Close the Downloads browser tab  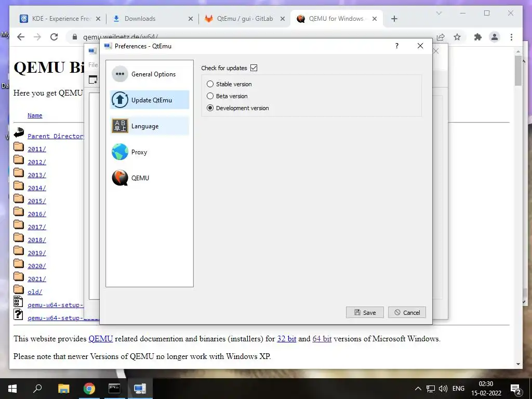[x=191, y=19]
